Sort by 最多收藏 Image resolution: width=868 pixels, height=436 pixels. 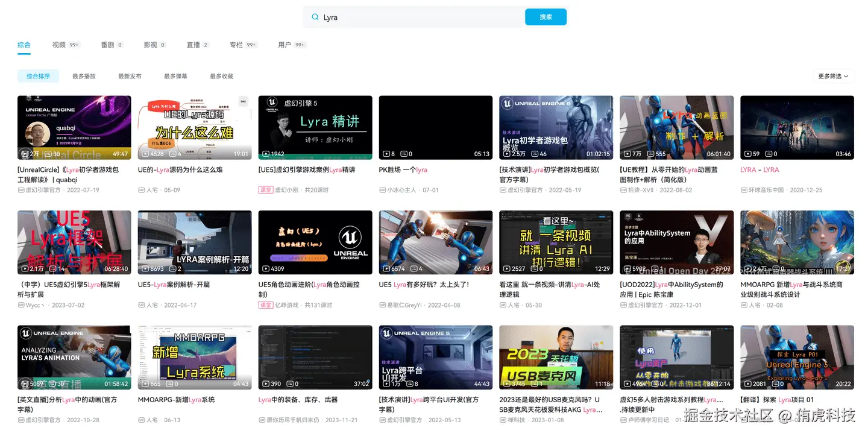(221, 76)
